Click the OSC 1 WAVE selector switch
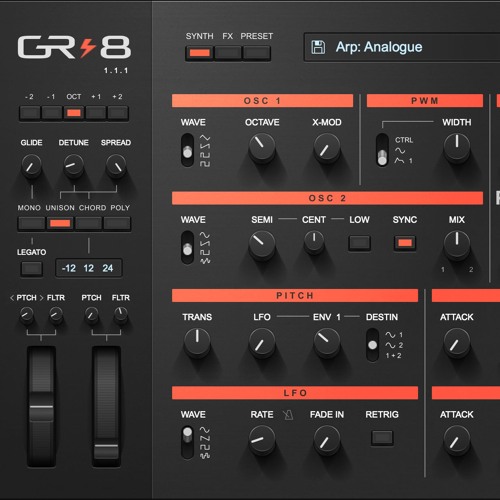500x500 pixels. pyautogui.click(x=188, y=150)
